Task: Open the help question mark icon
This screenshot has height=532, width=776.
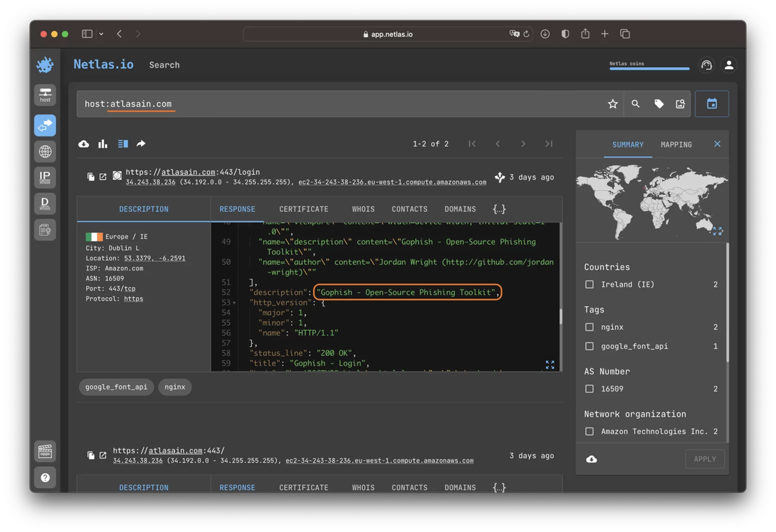Action: click(x=45, y=477)
